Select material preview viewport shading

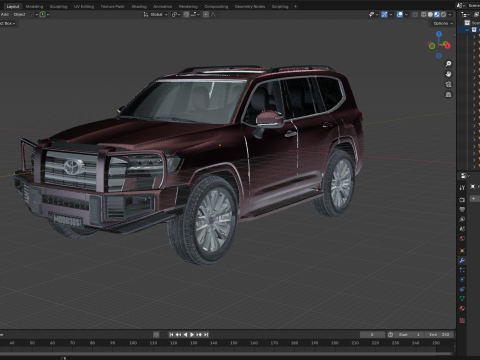coord(437,14)
